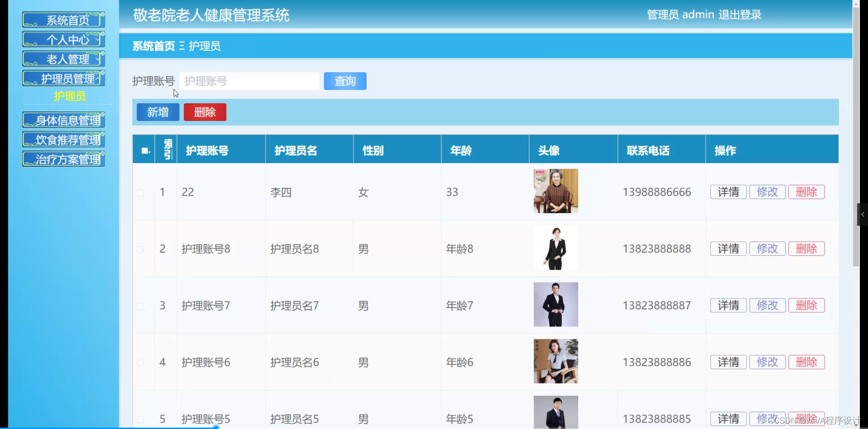Image resolution: width=868 pixels, height=429 pixels.
Task: Check the row checkbox for 护理账号6
Action: click(141, 363)
